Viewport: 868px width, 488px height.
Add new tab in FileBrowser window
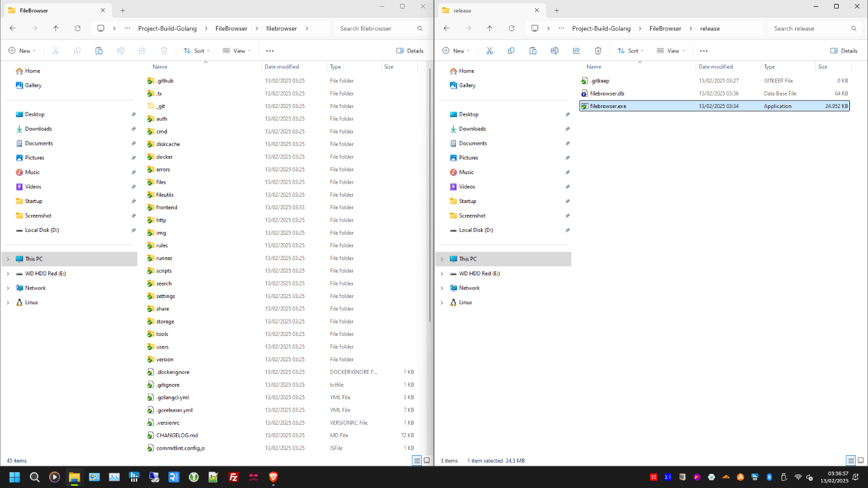click(x=123, y=10)
